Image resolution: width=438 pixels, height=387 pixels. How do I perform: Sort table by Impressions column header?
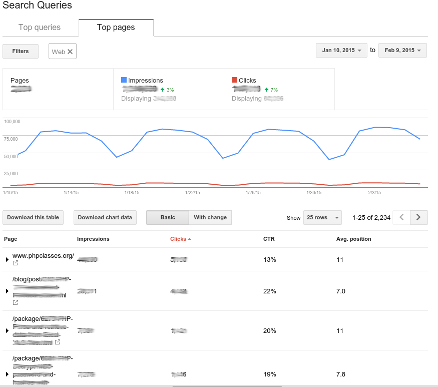93,239
